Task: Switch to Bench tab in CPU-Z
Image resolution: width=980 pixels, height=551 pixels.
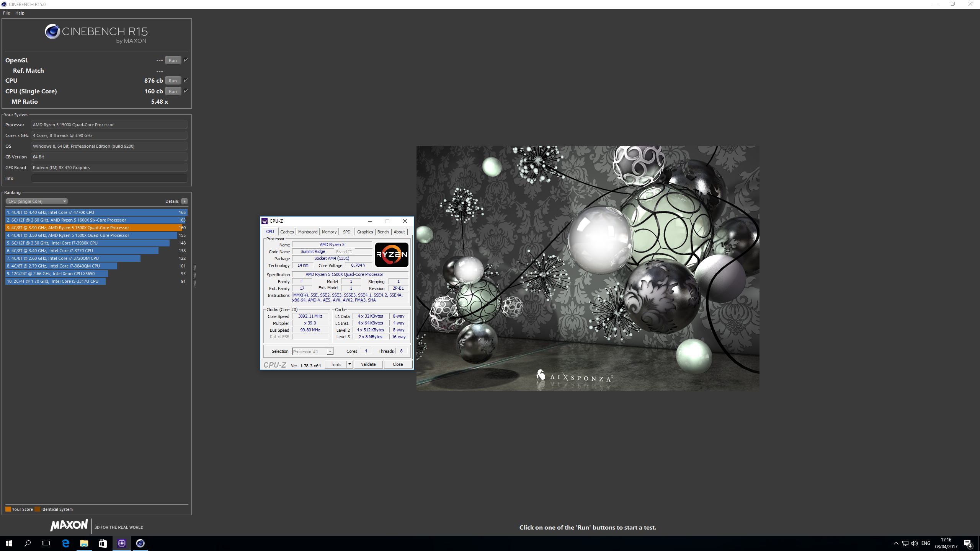Action: 383,232
